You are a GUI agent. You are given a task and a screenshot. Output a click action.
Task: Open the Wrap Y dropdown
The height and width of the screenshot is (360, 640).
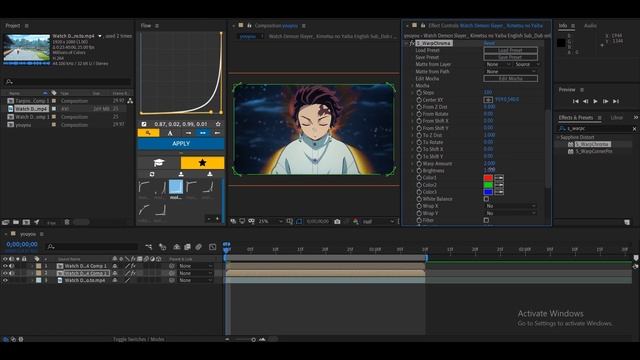click(x=510, y=213)
